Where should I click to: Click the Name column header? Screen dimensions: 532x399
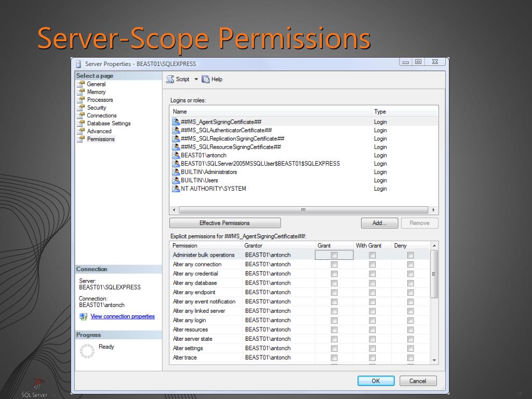click(270, 112)
